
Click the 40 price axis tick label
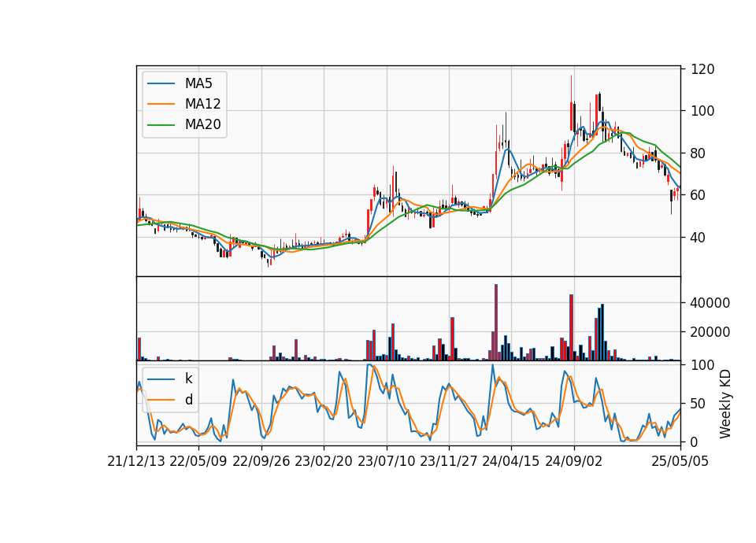[699, 238]
